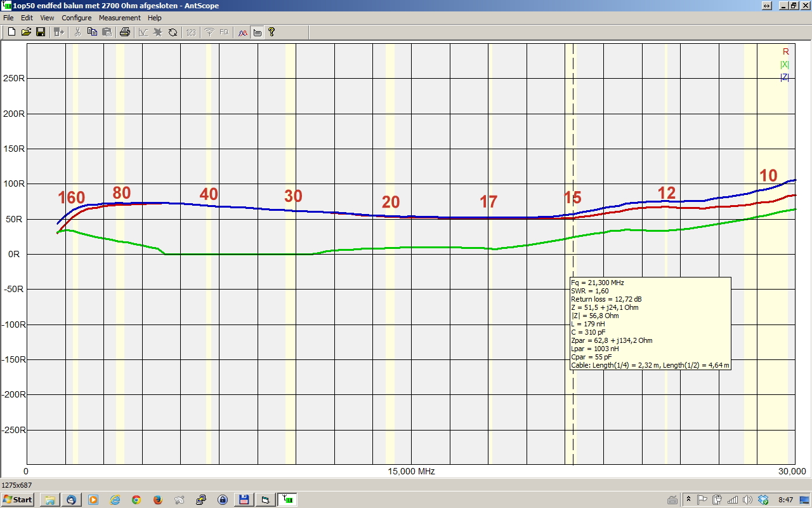Image resolution: width=812 pixels, height=508 pixels.
Task: Click the circular arrows refresh toolbar icon
Action: pyautogui.click(x=173, y=32)
